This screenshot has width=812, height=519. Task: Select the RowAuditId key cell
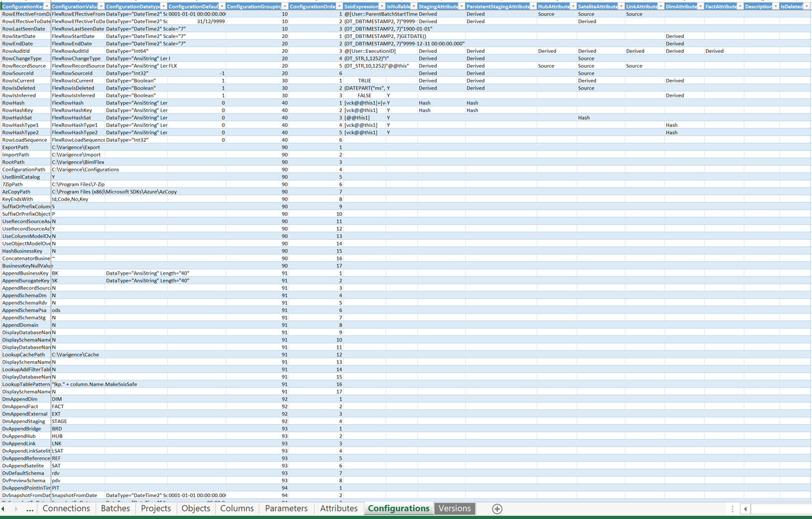click(25, 51)
